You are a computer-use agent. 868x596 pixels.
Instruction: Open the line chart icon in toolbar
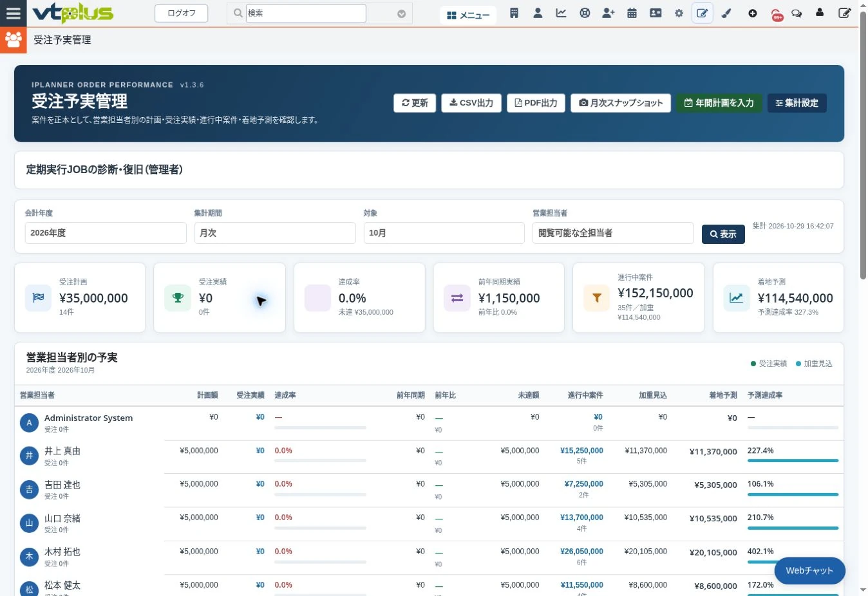pyautogui.click(x=561, y=13)
